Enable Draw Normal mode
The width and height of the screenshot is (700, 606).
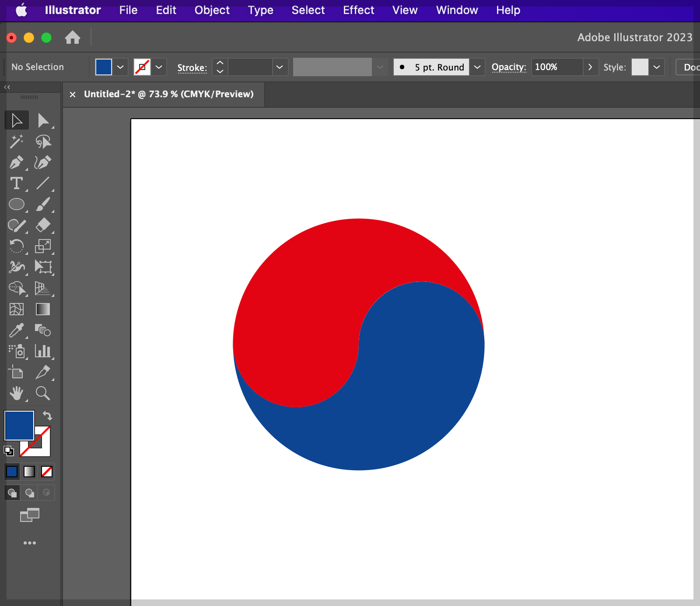point(12,493)
